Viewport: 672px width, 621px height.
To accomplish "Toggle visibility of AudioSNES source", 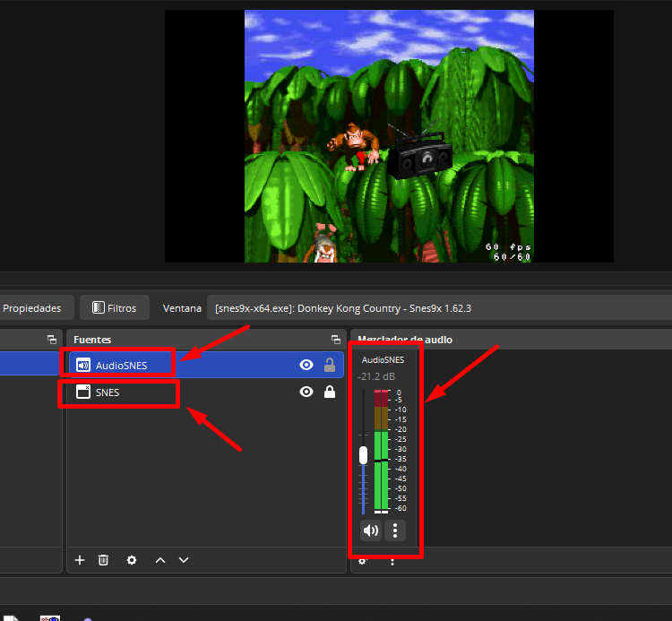I will coord(306,365).
